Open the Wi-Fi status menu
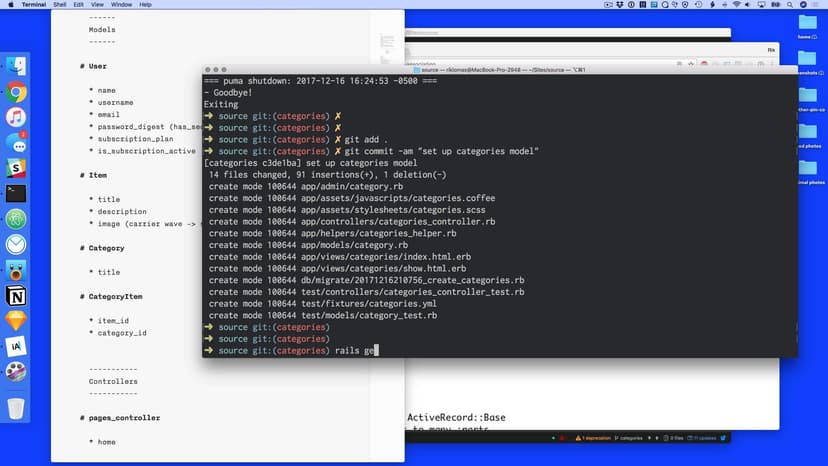 736,5
